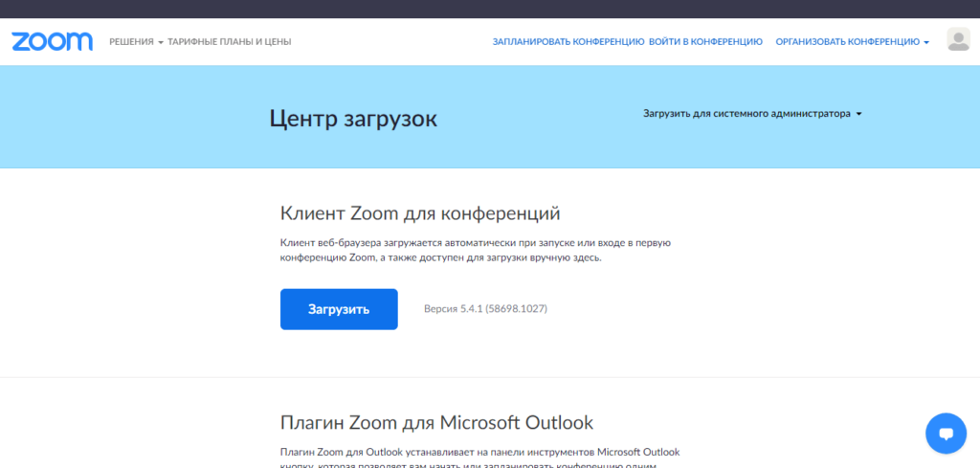Click the dark bar above the header

click(x=490, y=9)
